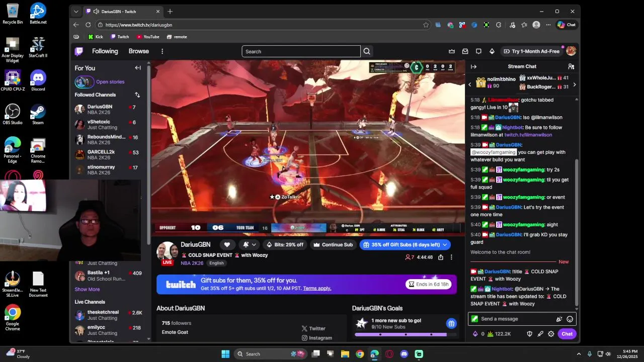Viewport: 644px width, 362px height.
Task: Click the browser refresh icon
Action: [88, 25]
